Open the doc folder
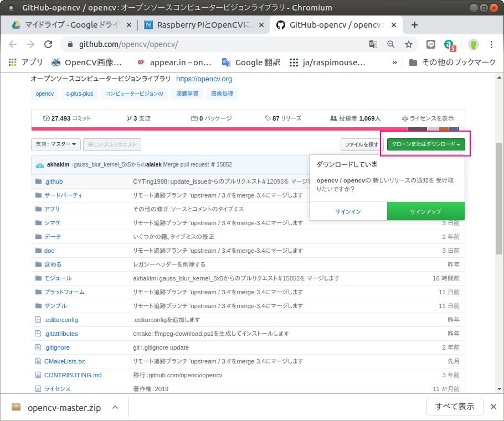Image resolution: width=504 pixels, height=421 pixels. [49, 251]
